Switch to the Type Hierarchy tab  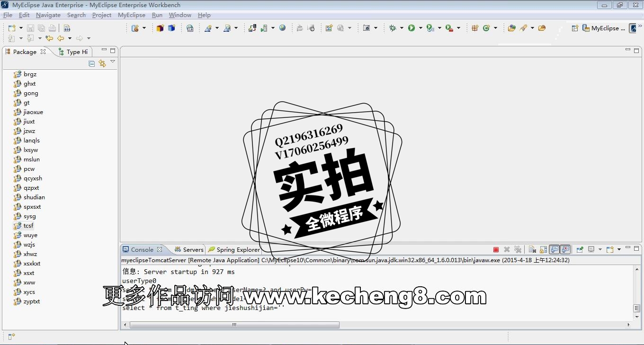click(73, 52)
